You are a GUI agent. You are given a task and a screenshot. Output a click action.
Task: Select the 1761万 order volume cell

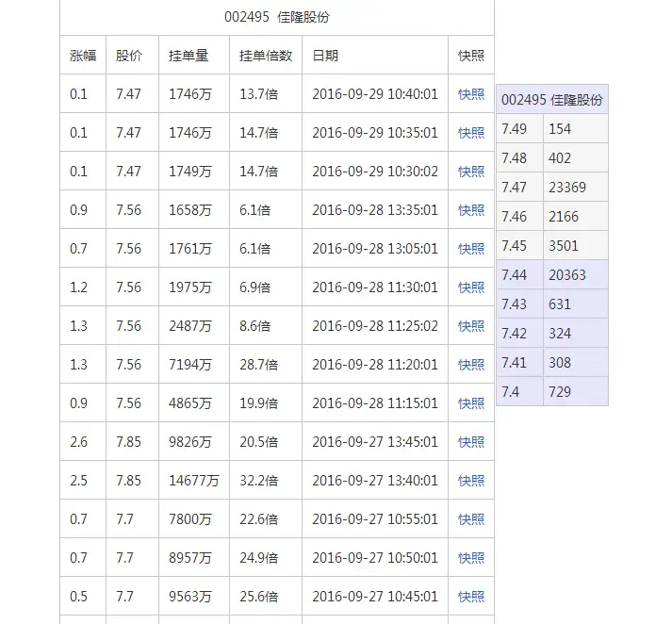pyautogui.click(x=194, y=248)
